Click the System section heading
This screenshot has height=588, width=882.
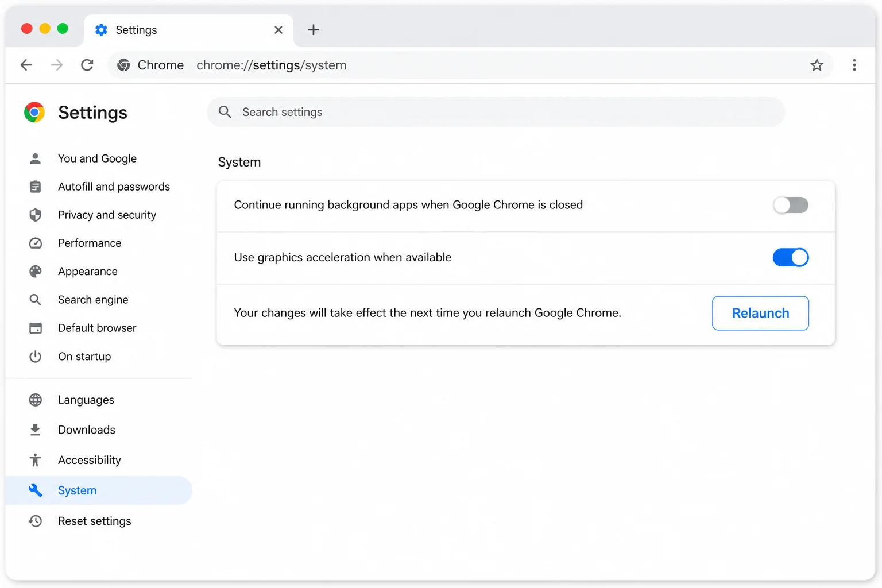point(239,163)
